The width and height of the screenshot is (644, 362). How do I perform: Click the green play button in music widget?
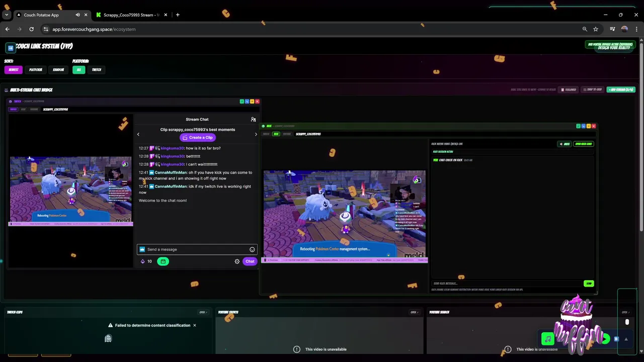(605, 339)
